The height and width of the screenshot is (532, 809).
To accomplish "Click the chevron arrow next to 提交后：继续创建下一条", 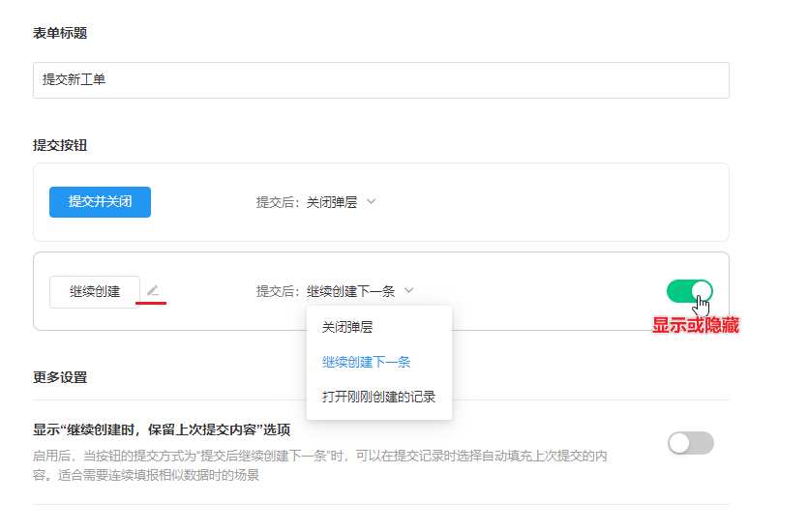I will click(x=409, y=290).
